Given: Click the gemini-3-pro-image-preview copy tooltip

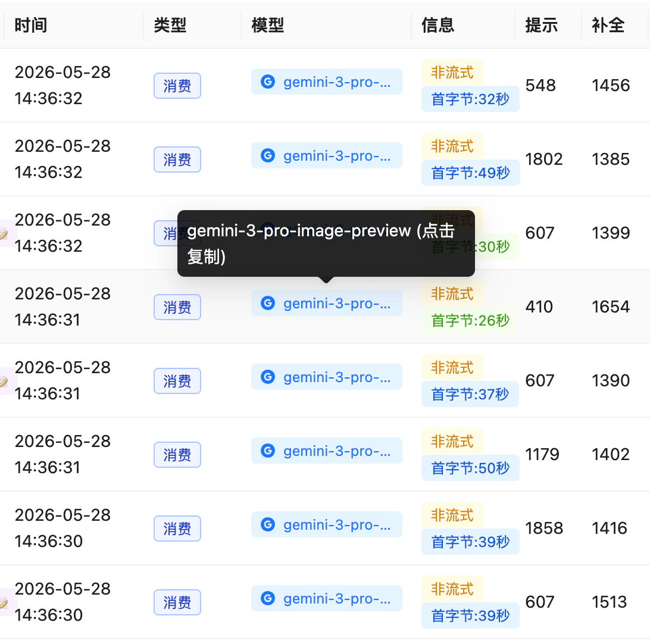Looking at the screenshot, I should tap(326, 243).
